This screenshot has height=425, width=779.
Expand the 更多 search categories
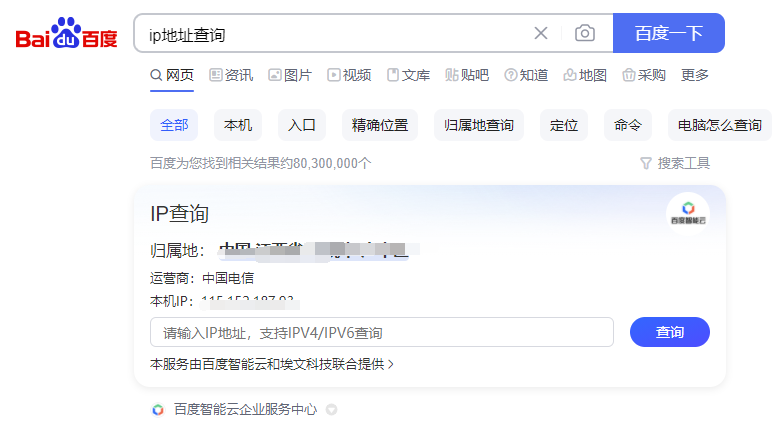tap(695, 75)
